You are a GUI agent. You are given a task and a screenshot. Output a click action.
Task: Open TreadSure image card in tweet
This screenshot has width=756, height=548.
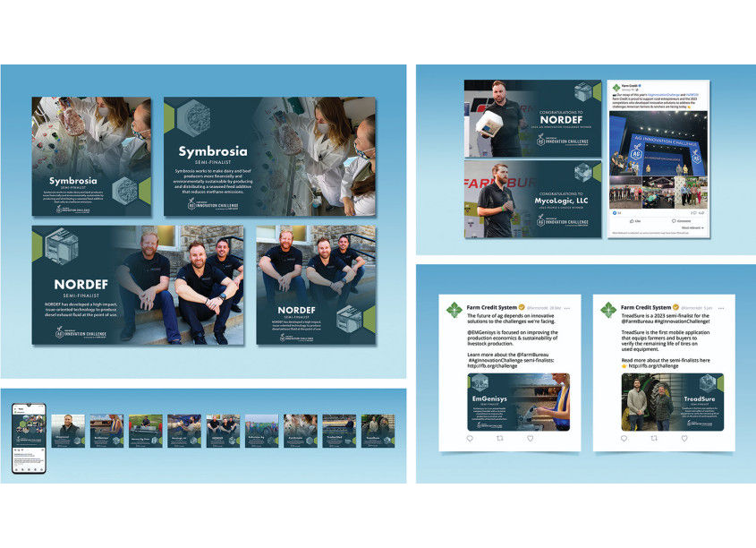click(x=673, y=402)
